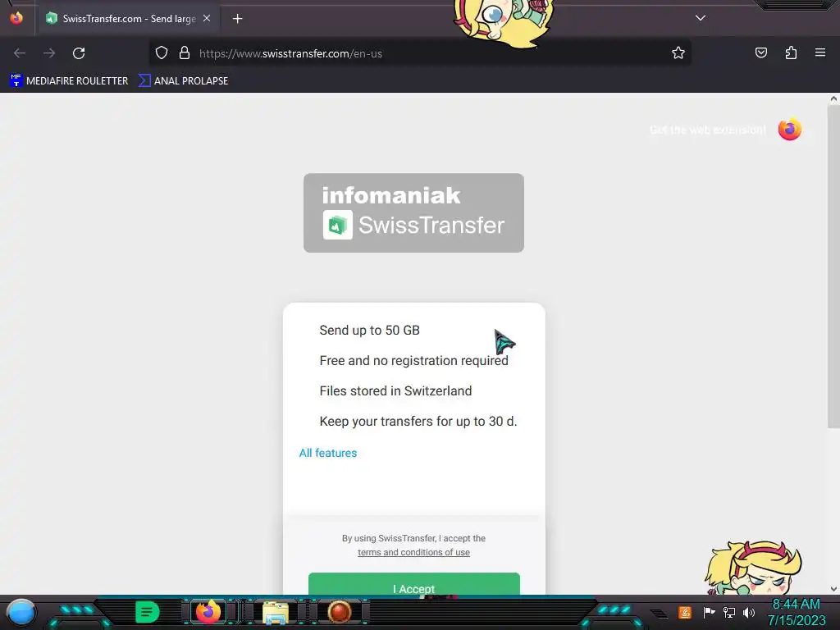Click 'Free and no registration required' text
The width and height of the screenshot is (840, 630).
[x=413, y=361]
